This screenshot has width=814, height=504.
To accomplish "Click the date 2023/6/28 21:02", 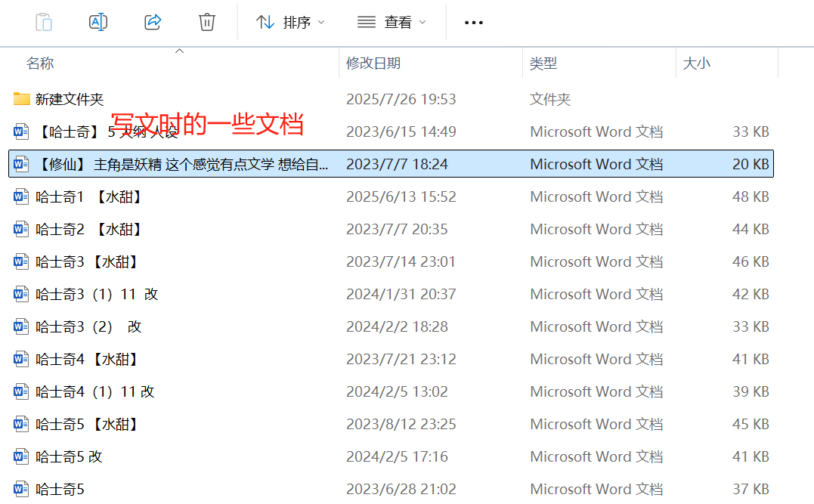I will pos(401,490).
